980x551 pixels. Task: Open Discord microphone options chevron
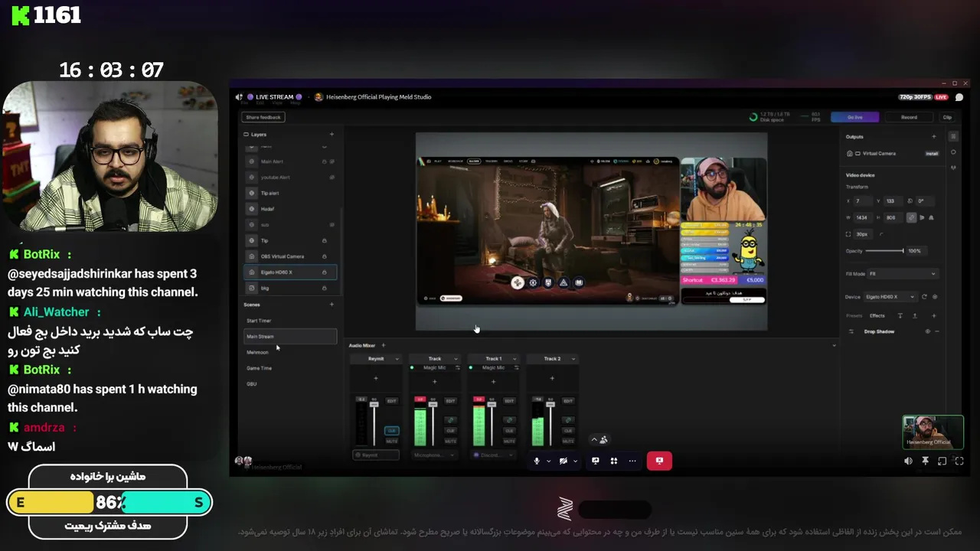click(548, 461)
